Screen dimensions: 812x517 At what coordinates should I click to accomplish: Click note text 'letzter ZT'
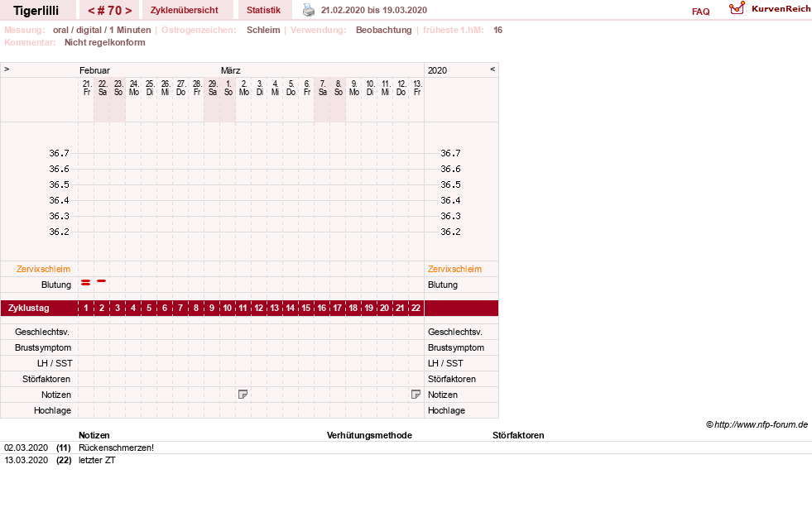tap(97, 460)
